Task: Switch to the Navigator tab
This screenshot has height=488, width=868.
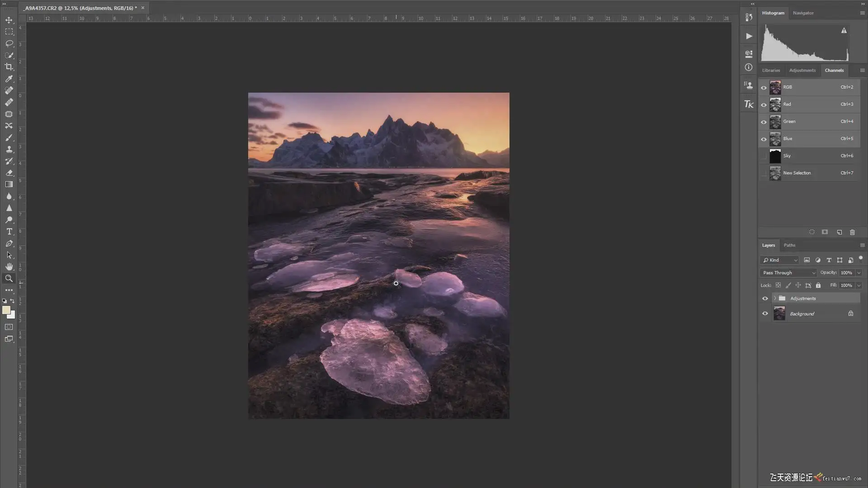Action: point(803,13)
